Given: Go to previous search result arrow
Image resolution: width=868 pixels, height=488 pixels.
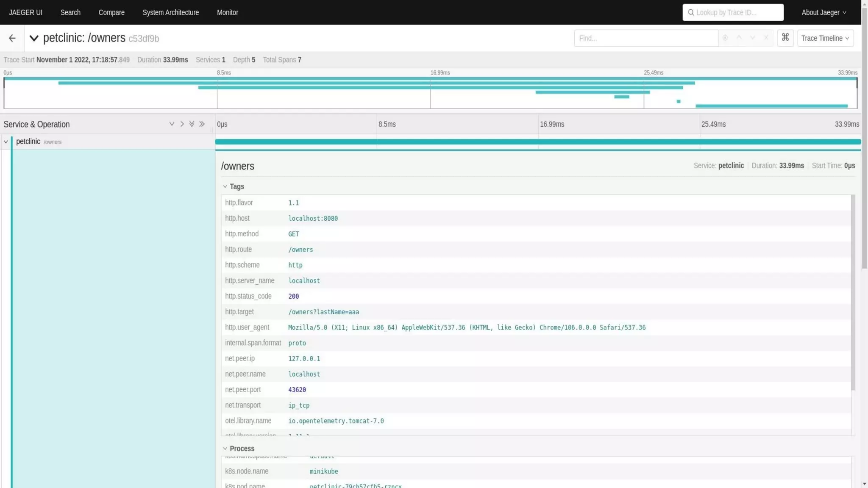Looking at the screenshot, I should [739, 38].
